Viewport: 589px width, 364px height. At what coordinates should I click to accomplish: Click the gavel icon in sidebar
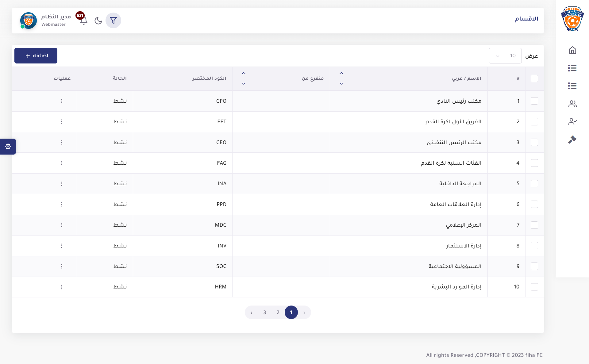572,140
